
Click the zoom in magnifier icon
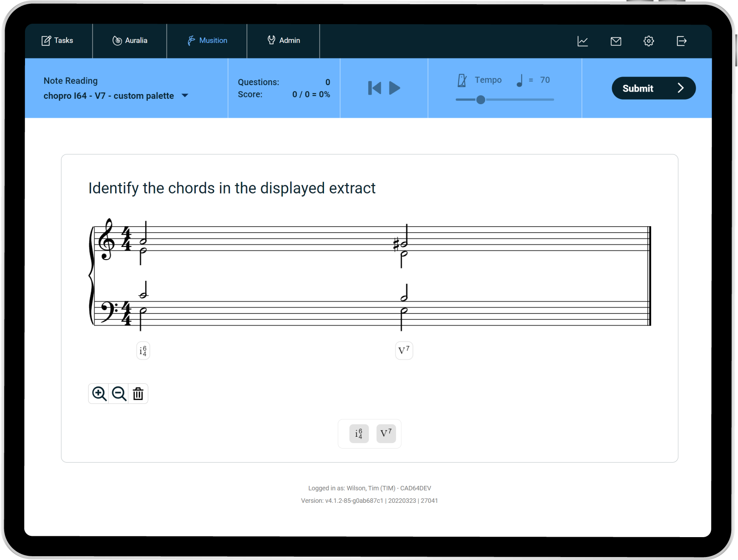tap(99, 394)
